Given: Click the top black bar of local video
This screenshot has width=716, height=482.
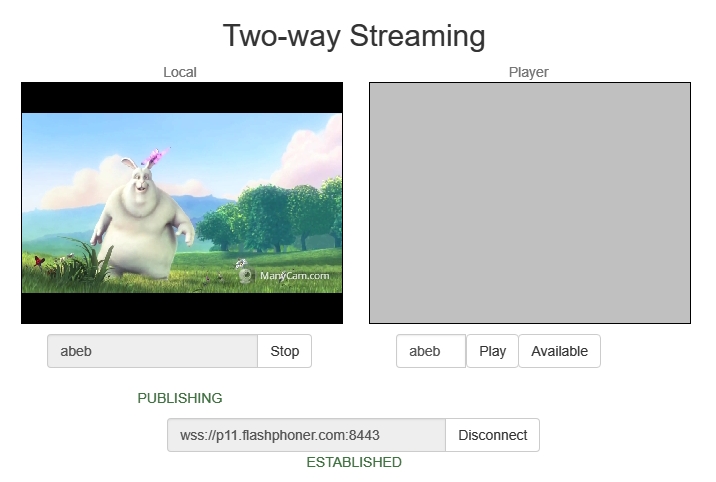Looking at the screenshot, I should (181, 97).
